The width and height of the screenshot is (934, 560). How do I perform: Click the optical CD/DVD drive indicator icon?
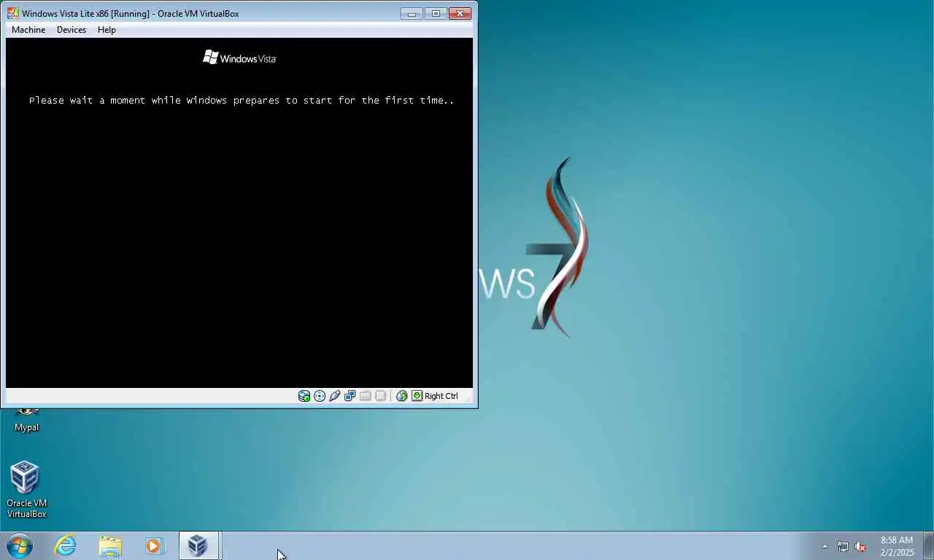(x=320, y=396)
